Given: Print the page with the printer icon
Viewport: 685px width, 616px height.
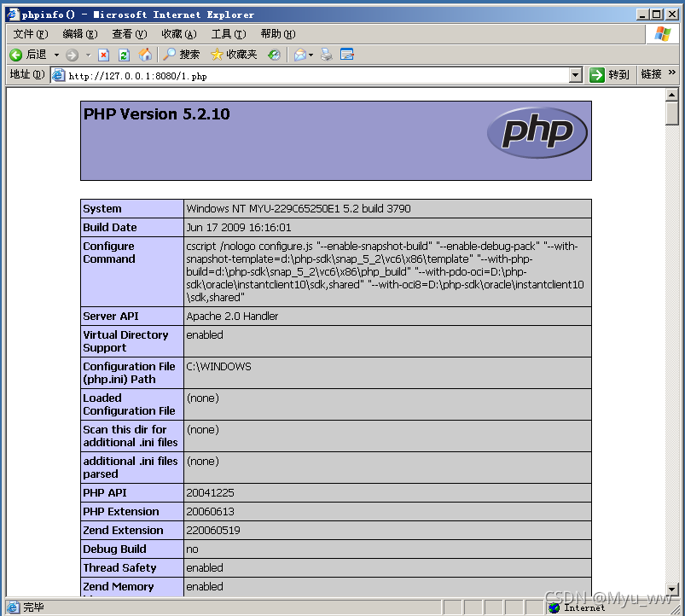Looking at the screenshot, I should click(327, 55).
